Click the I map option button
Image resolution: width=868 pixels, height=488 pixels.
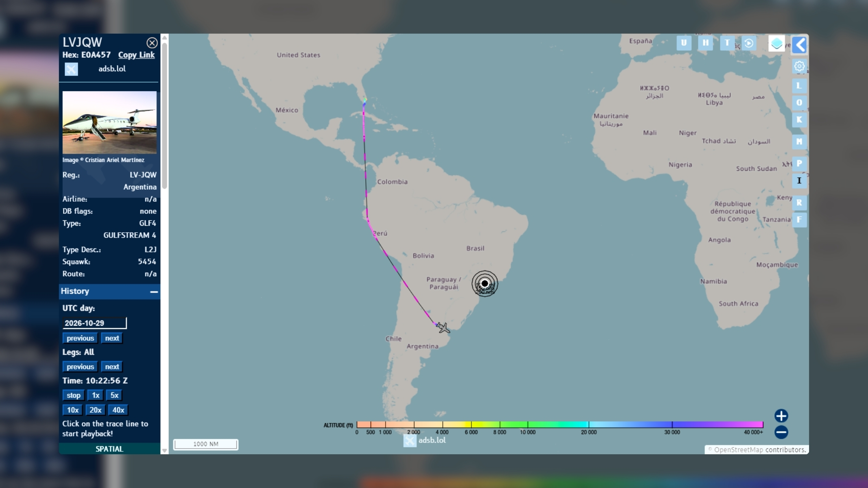(799, 181)
